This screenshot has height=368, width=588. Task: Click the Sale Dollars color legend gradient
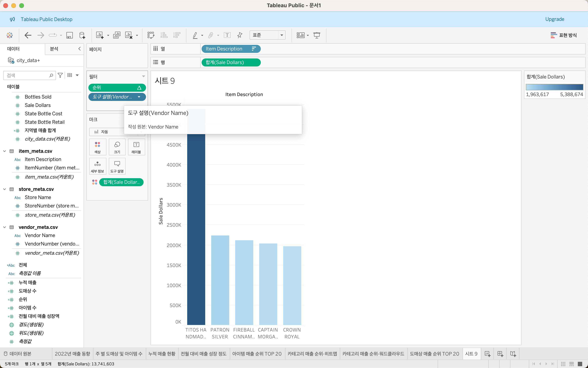554,87
